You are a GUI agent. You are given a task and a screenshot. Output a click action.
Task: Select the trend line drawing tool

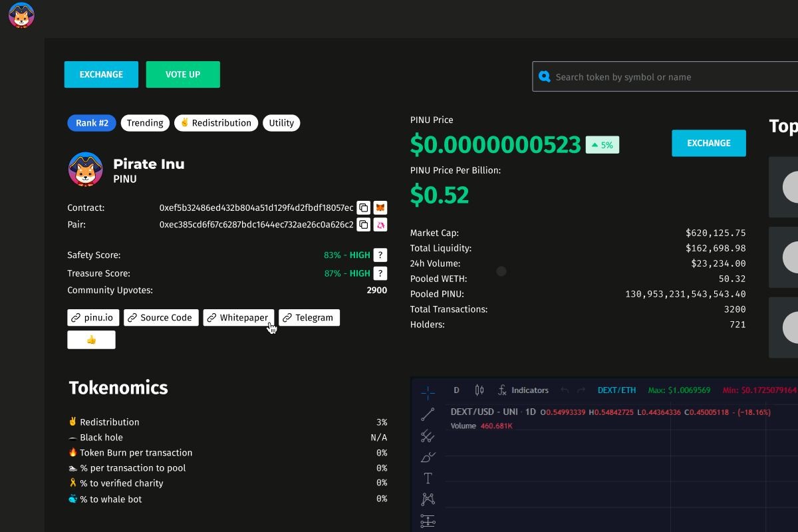(x=428, y=414)
